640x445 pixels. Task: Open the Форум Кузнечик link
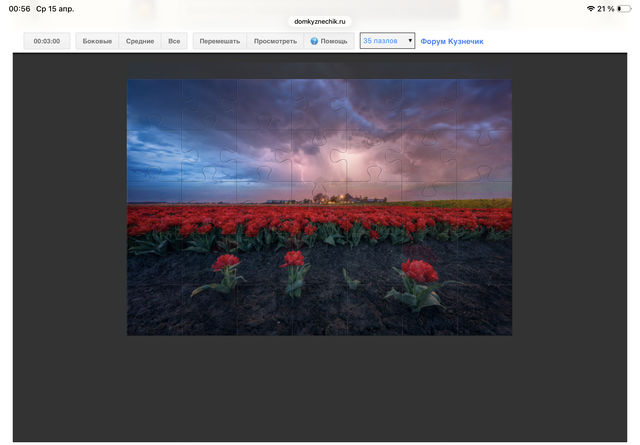pos(452,41)
